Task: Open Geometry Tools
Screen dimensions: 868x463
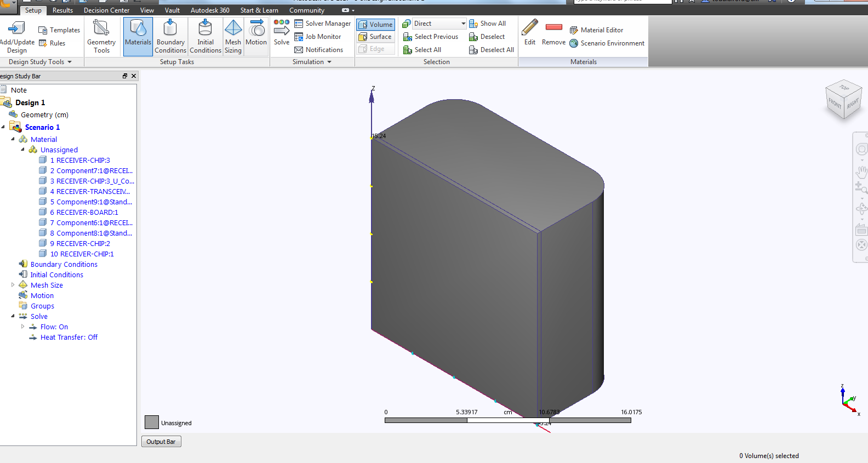Action: pos(101,36)
